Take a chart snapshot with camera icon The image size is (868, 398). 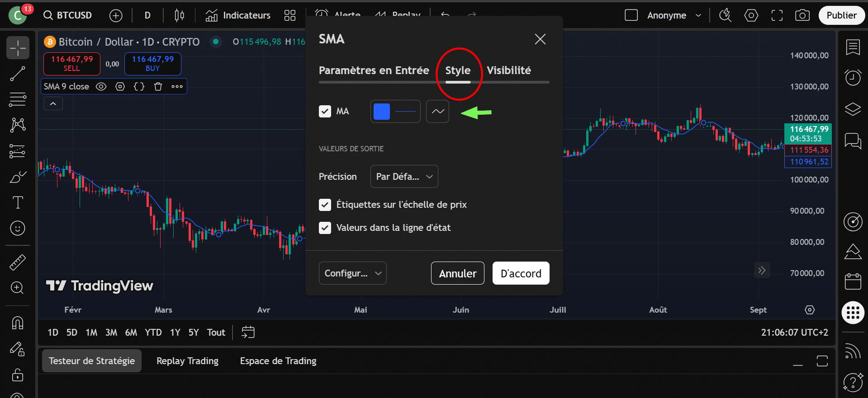click(802, 15)
